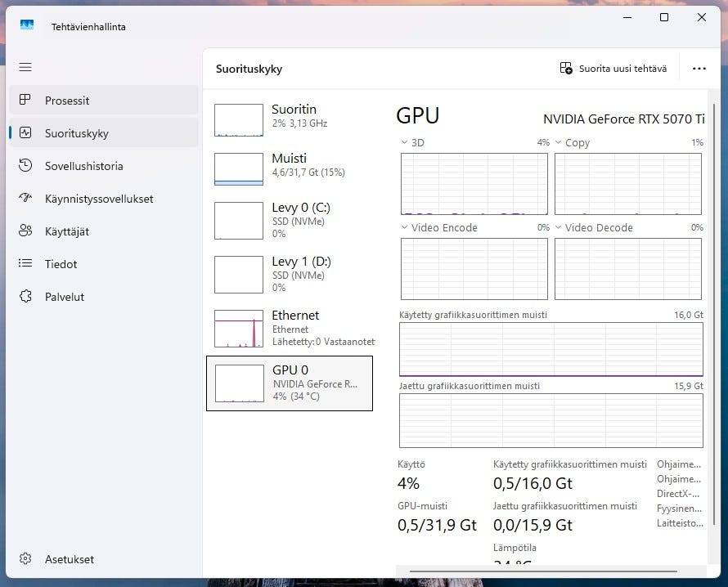Screen dimensions: 728x587
Task: Click the Jaettu grafiikkasuorittimen muisti graph
Action: tap(551, 420)
